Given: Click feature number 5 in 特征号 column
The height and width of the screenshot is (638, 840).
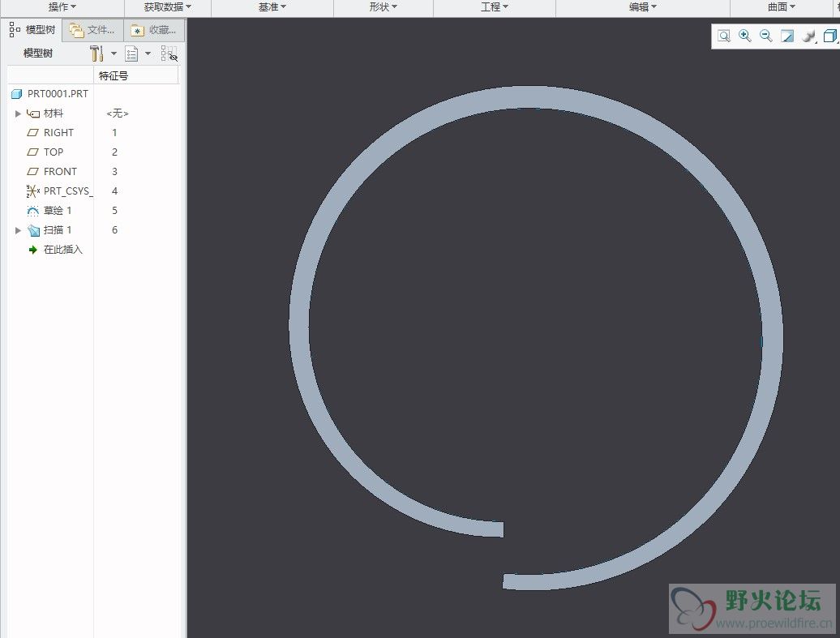Looking at the screenshot, I should 114,211.
